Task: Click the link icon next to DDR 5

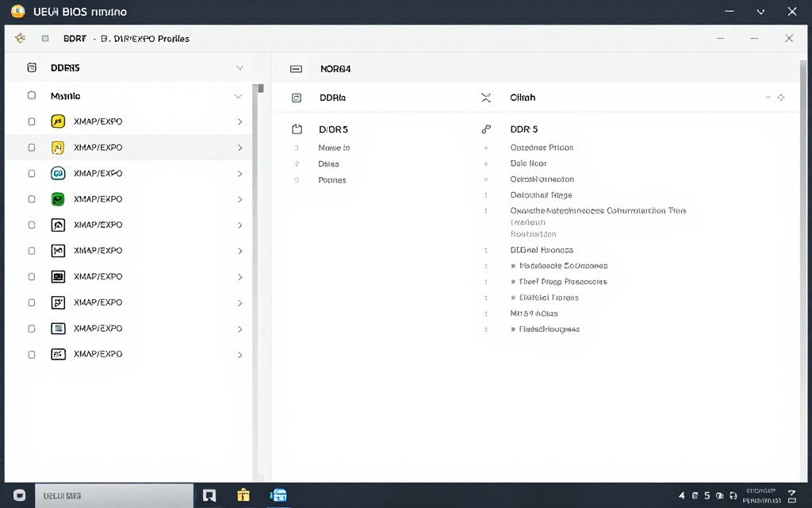Action: 486,129
